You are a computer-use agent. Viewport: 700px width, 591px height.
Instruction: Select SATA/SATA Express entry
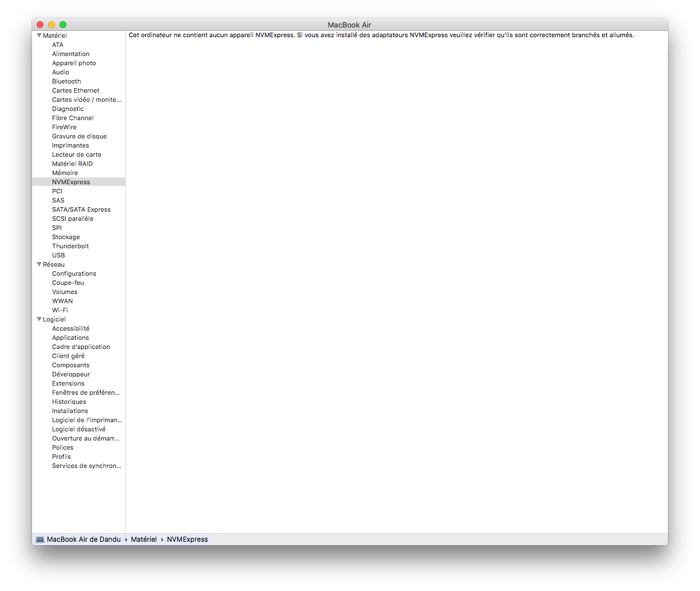tap(81, 209)
